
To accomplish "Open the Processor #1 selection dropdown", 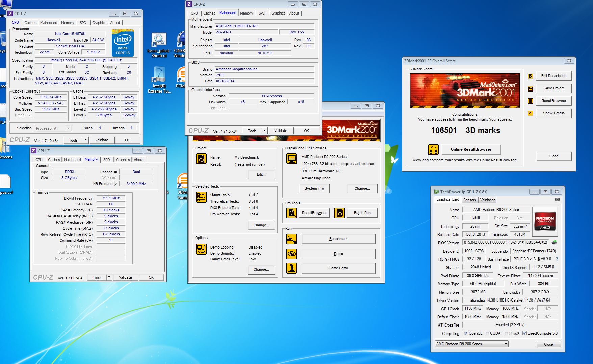I will pos(53,128).
